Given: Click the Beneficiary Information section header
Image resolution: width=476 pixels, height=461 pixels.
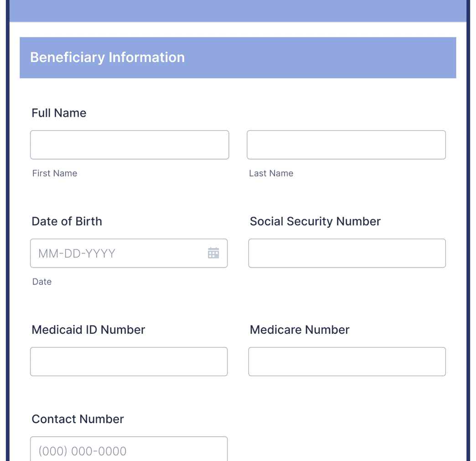Looking at the screenshot, I should [107, 57].
